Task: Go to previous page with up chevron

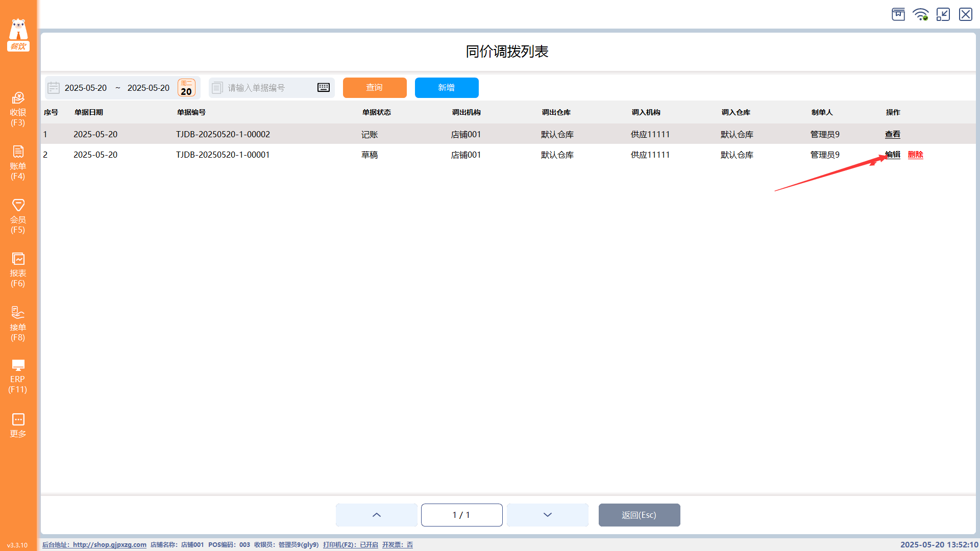Action: tap(377, 515)
